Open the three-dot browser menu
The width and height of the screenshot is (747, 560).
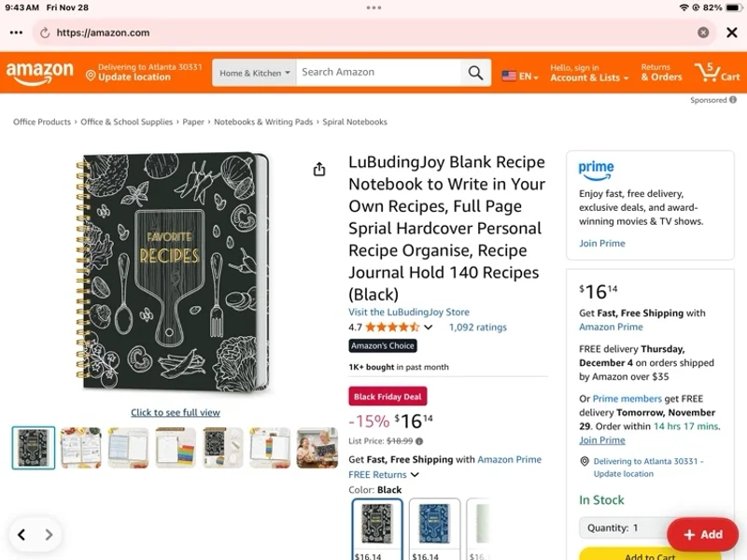coord(16,33)
